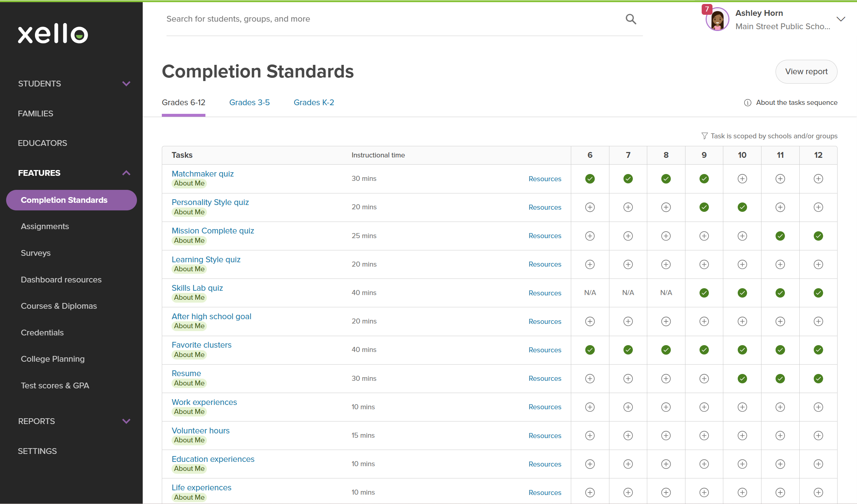Add Work experiences for grade 6
Image resolution: width=857 pixels, height=504 pixels.
tap(590, 407)
